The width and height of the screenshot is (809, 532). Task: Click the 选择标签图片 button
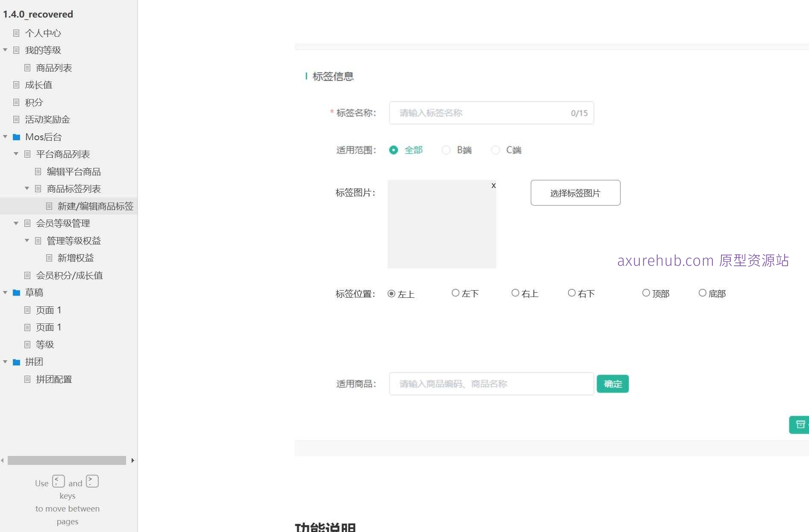point(575,193)
